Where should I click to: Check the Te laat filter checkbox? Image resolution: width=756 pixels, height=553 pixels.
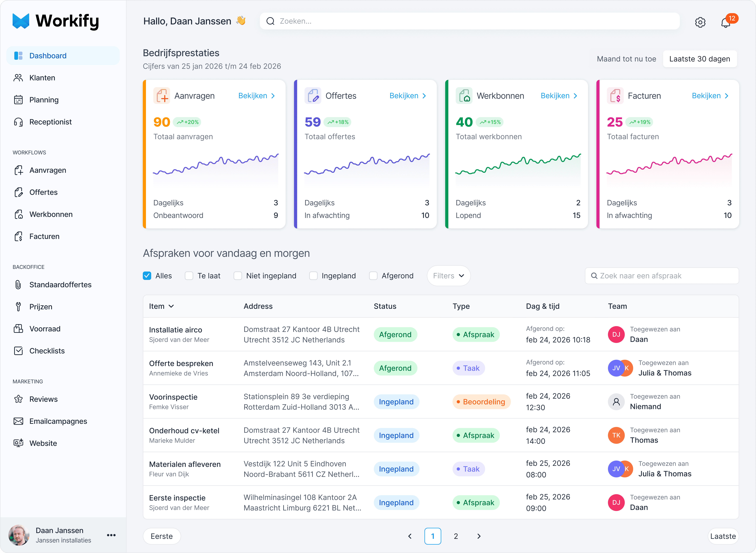pyautogui.click(x=189, y=276)
